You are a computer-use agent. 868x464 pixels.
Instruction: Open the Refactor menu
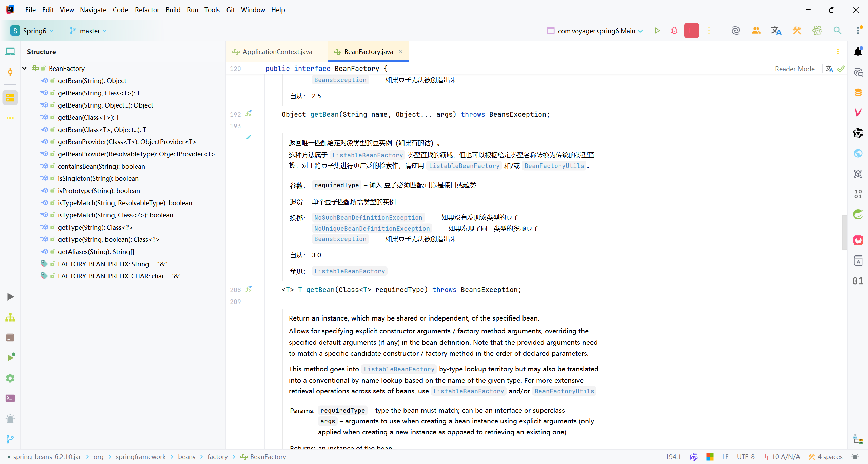[x=146, y=10]
